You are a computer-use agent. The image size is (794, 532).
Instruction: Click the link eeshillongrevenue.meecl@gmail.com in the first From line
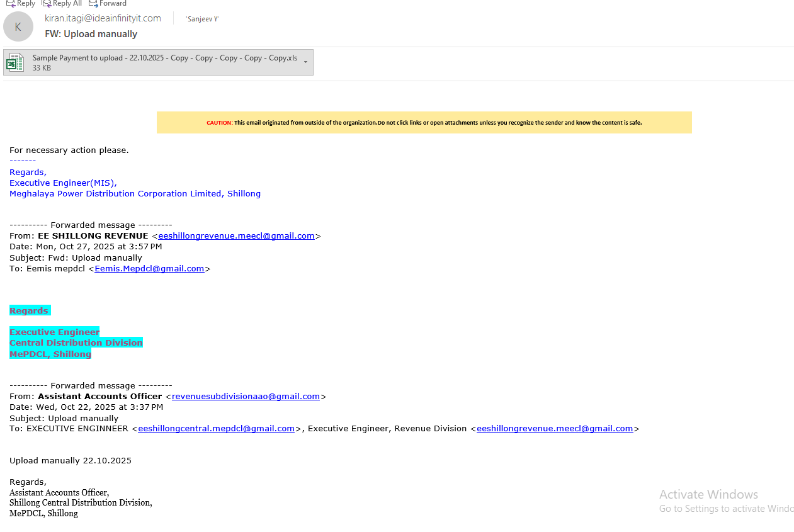236,235
